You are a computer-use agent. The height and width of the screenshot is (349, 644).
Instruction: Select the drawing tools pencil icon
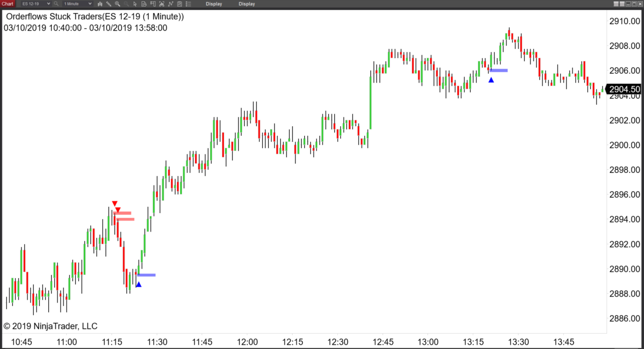[x=109, y=4]
